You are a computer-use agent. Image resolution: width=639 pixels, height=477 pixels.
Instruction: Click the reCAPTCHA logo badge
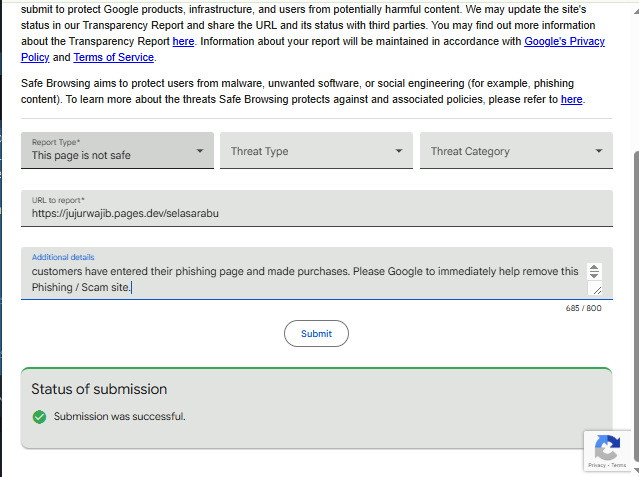[x=607, y=446]
